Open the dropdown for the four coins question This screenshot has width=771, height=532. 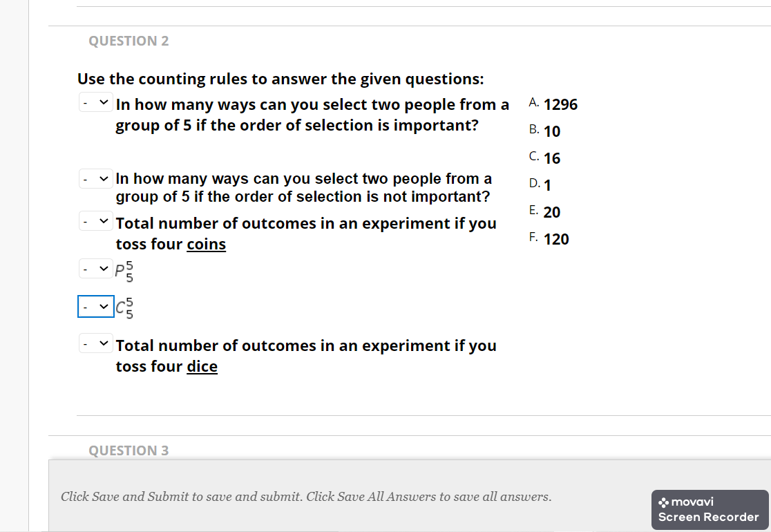95,220
